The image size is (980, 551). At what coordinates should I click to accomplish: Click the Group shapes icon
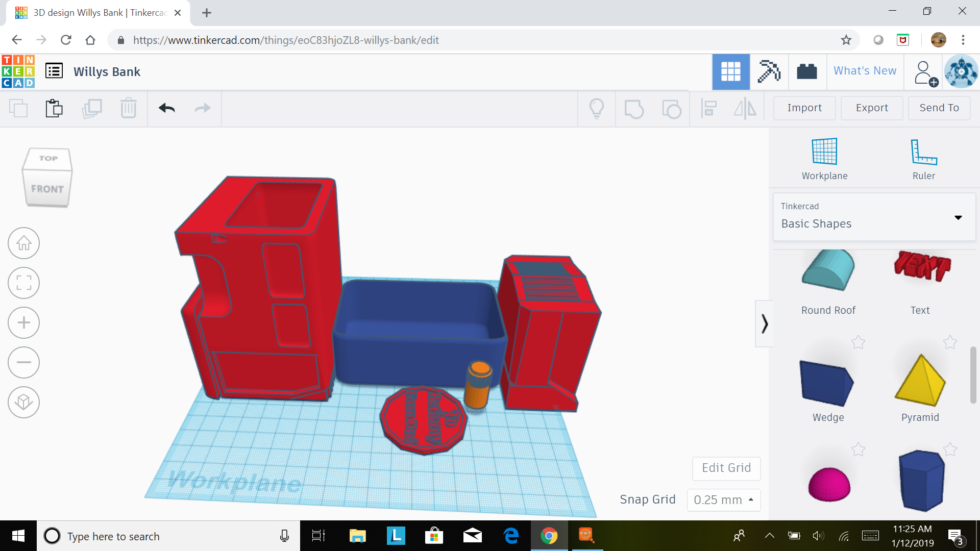tap(634, 108)
